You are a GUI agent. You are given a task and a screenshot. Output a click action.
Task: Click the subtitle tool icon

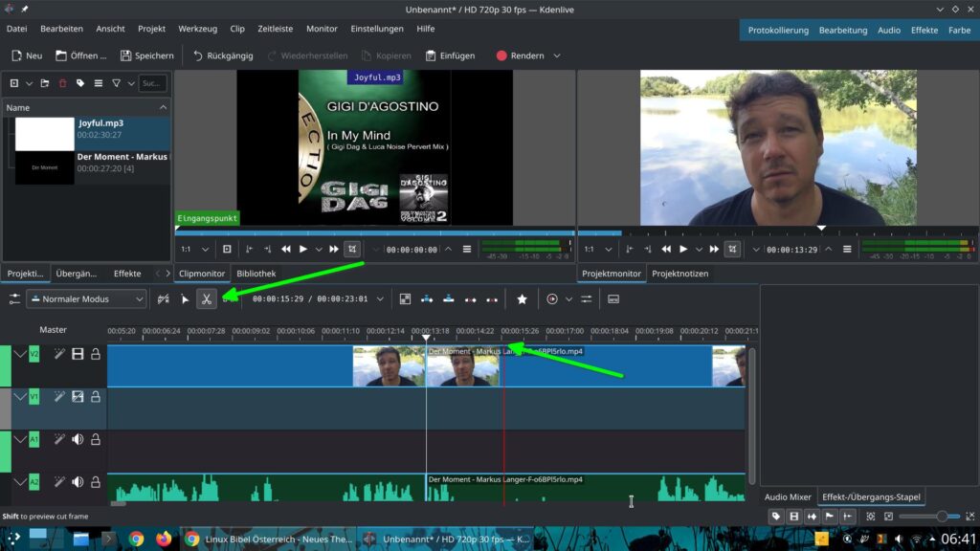[613, 299]
